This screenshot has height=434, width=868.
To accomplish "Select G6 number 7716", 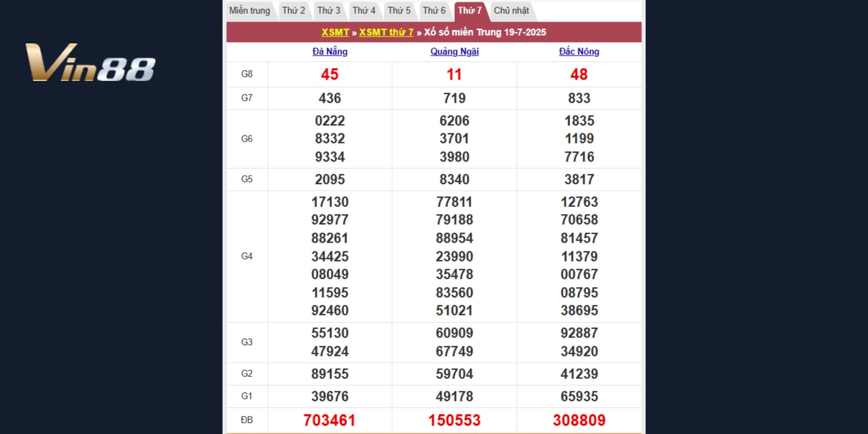I will click(579, 157).
